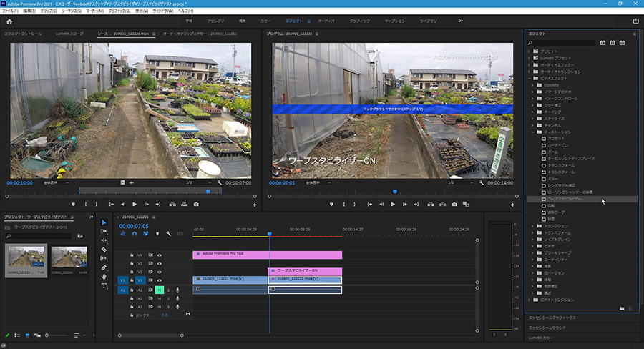Screen dimensions: 644x349
Task: Open エフェクトコントロール panel tab
Action: [x=23, y=34]
